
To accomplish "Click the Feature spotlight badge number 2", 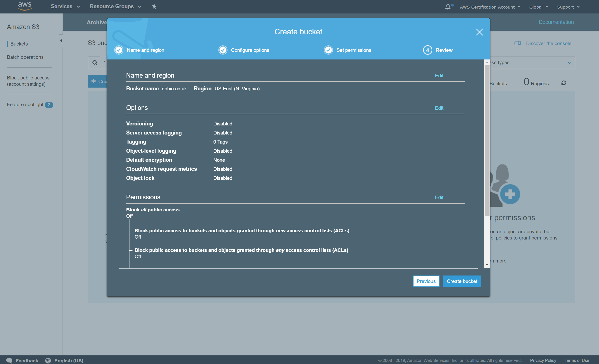I will click(49, 105).
